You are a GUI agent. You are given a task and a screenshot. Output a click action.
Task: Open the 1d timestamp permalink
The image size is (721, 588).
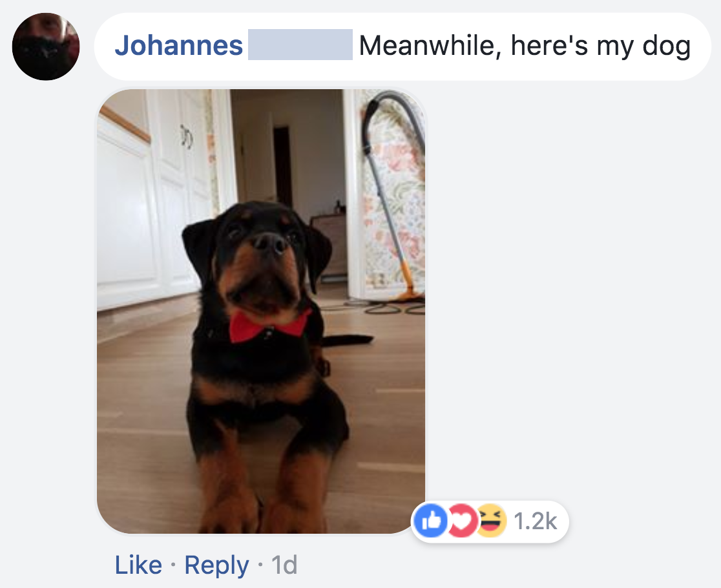click(284, 565)
